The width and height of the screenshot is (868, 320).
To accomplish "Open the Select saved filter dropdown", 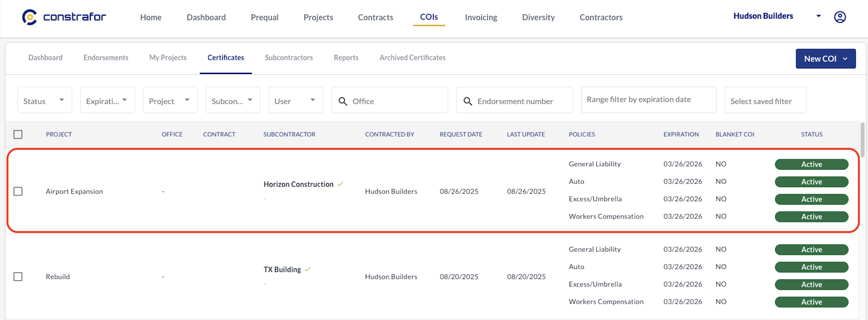I will (x=765, y=100).
